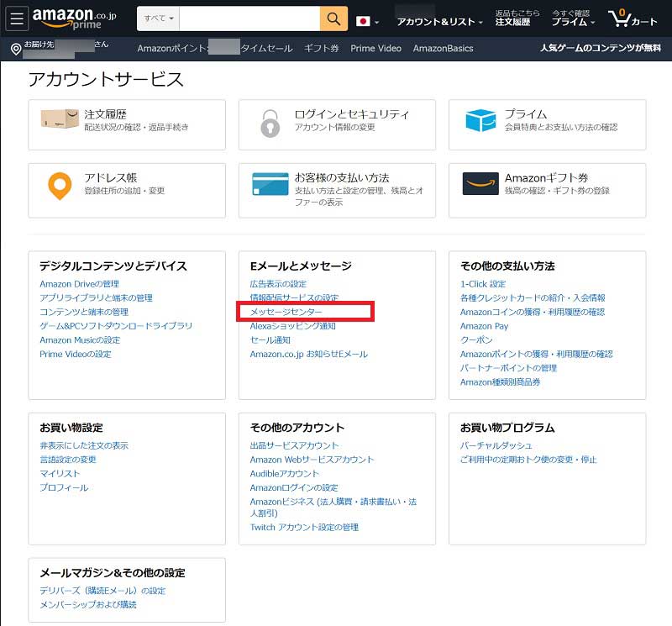
Task: Open バーチャルダッシュ link
Action: [x=496, y=445]
